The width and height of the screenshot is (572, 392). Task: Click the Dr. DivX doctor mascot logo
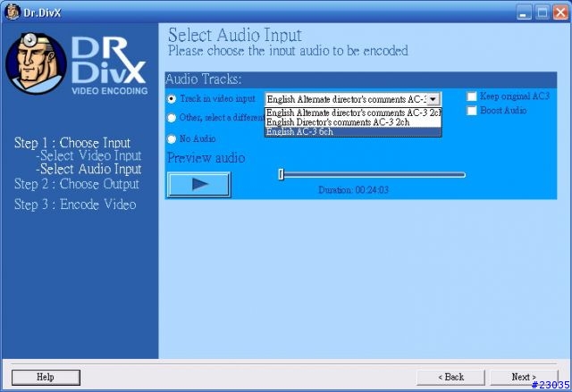36,63
